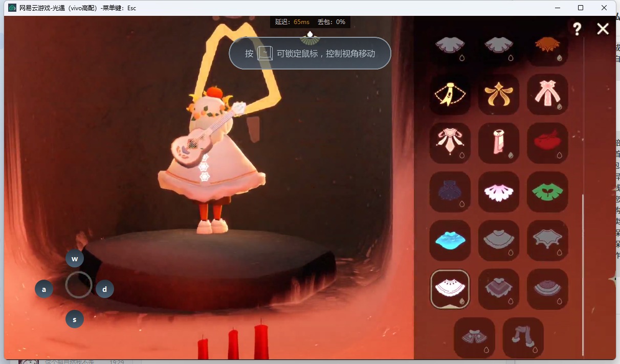
Task: Select the dashed-outline cape with yellow ribbon
Action: coord(450,95)
